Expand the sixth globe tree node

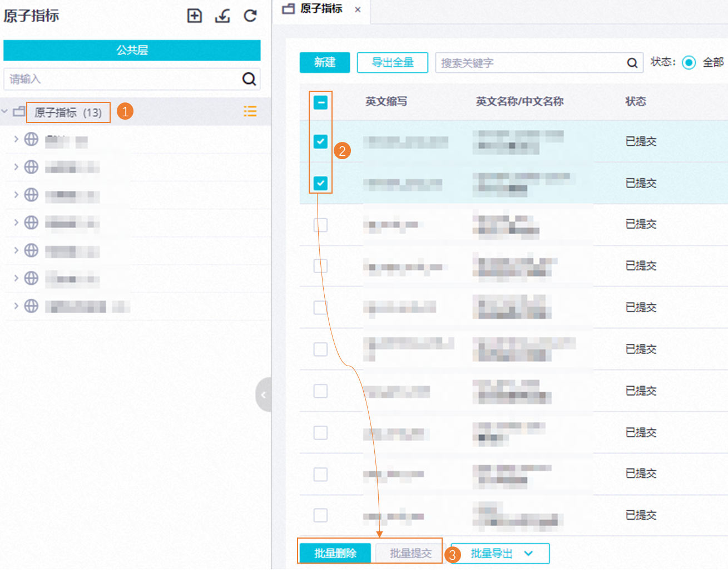coord(16,278)
